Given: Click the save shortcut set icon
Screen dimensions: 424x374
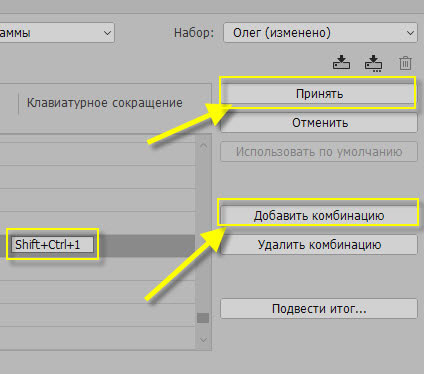Looking at the screenshot, I should [x=341, y=62].
